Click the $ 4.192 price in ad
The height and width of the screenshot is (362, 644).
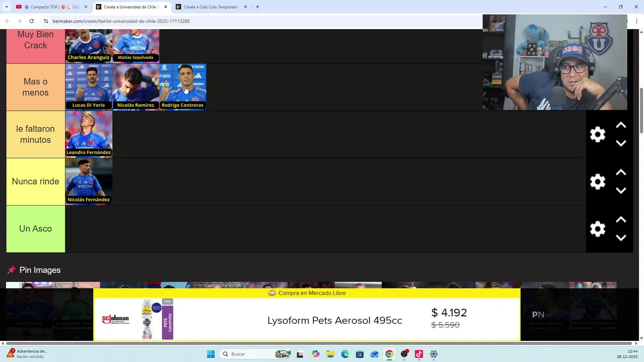tap(449, 313)
